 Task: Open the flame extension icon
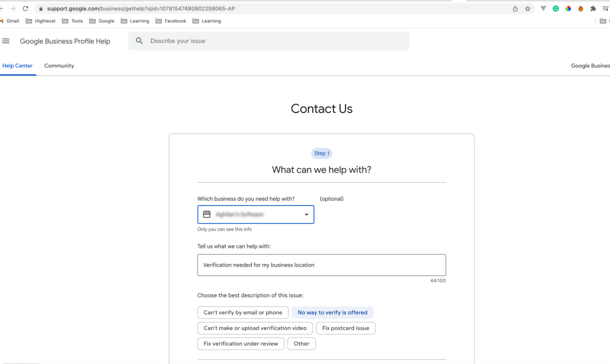pyautogui.click(x=580, y=8)
